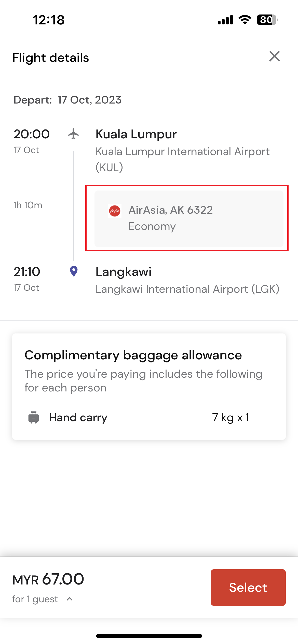The image size is (298, 644).
Task: Click the hand carry luggage icon
Action: (x=34, y=417)
